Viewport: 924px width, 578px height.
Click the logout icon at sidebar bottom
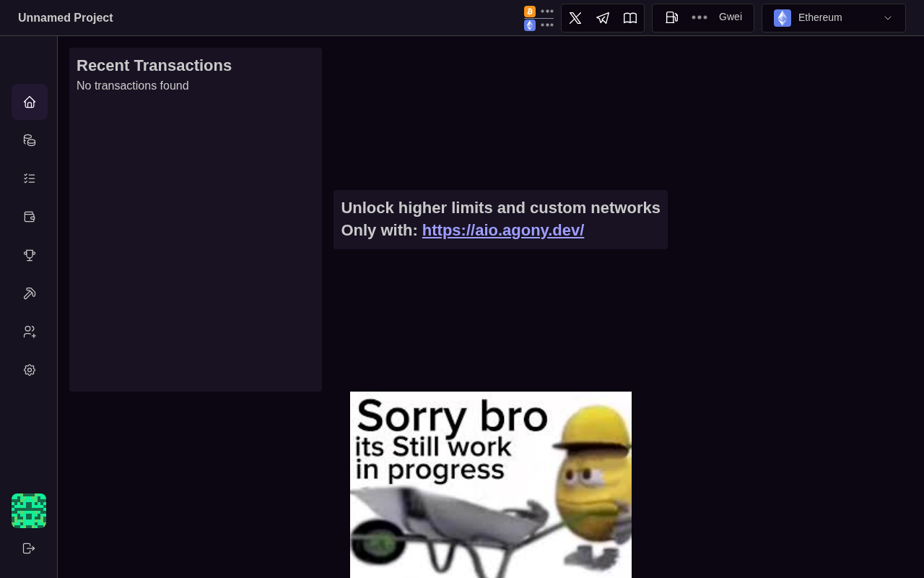coord(29,548)
